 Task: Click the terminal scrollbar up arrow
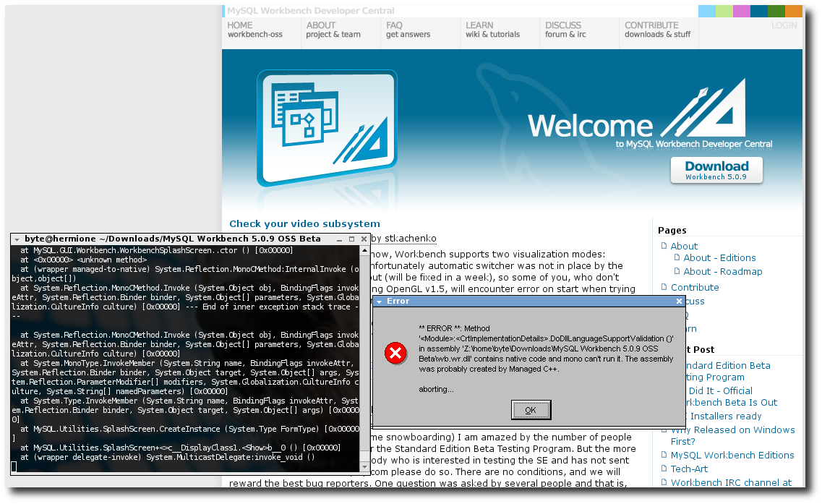click(365, 251)
